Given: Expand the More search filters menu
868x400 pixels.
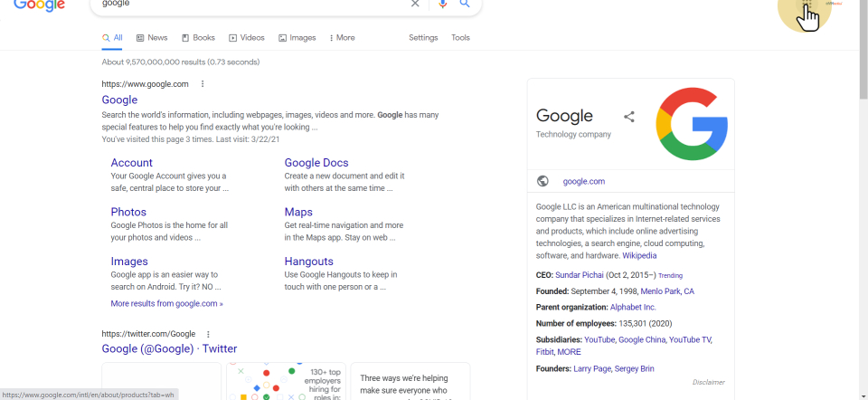Looking at the screenshot, I should click(342, 38).
